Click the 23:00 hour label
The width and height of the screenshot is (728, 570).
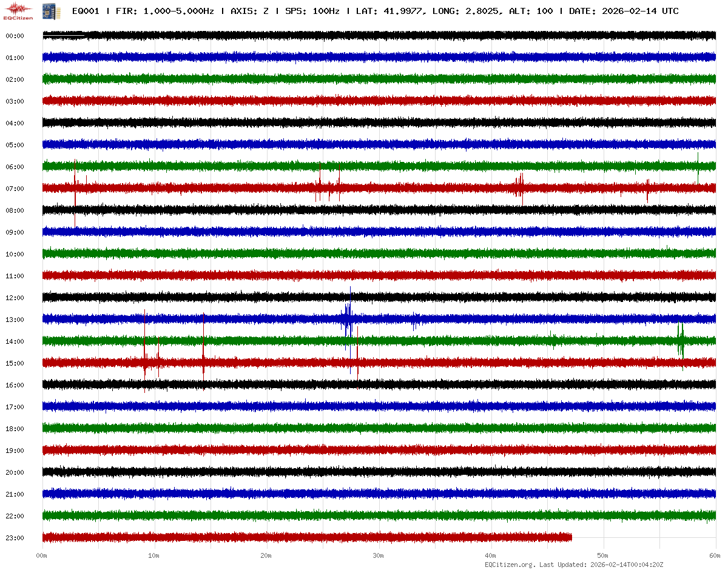click(15, 538)
